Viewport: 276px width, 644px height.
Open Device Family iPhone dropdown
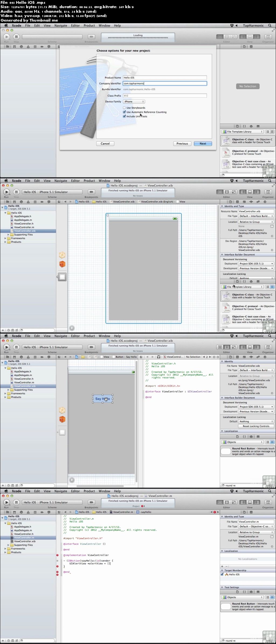[x=134, y=101]
